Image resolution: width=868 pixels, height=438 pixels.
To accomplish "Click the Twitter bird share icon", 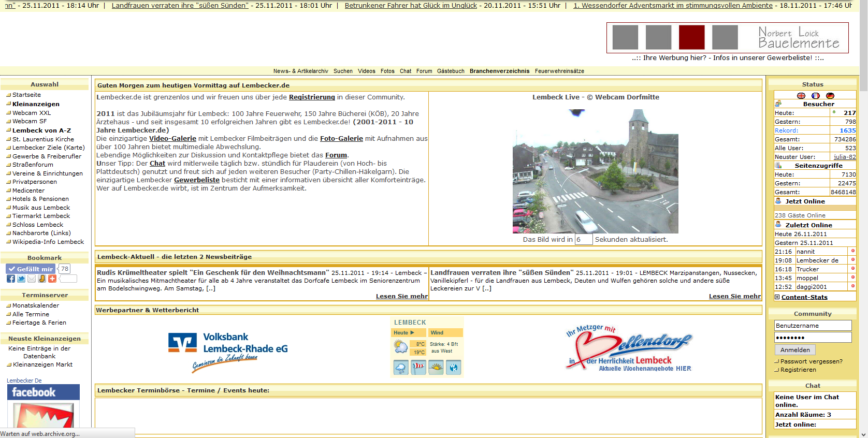I will 21,279.
